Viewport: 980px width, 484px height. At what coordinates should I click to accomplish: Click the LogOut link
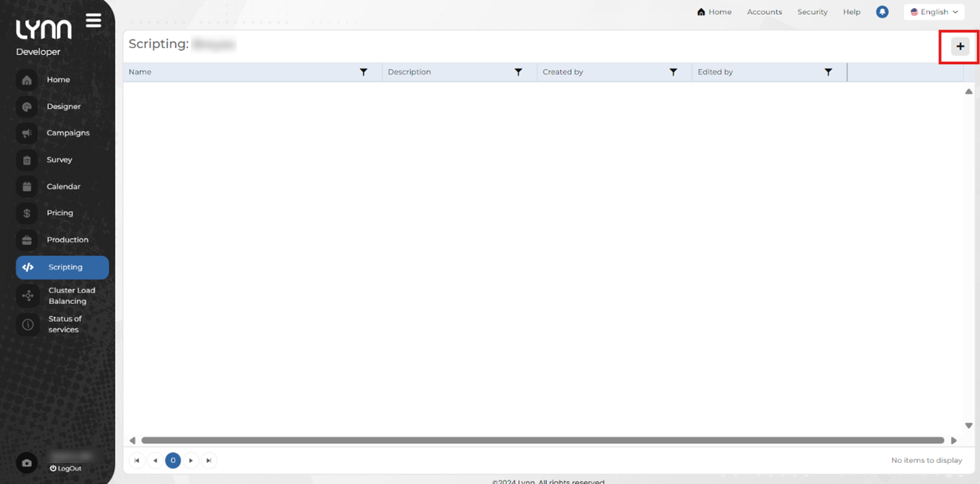pos(66,468)
